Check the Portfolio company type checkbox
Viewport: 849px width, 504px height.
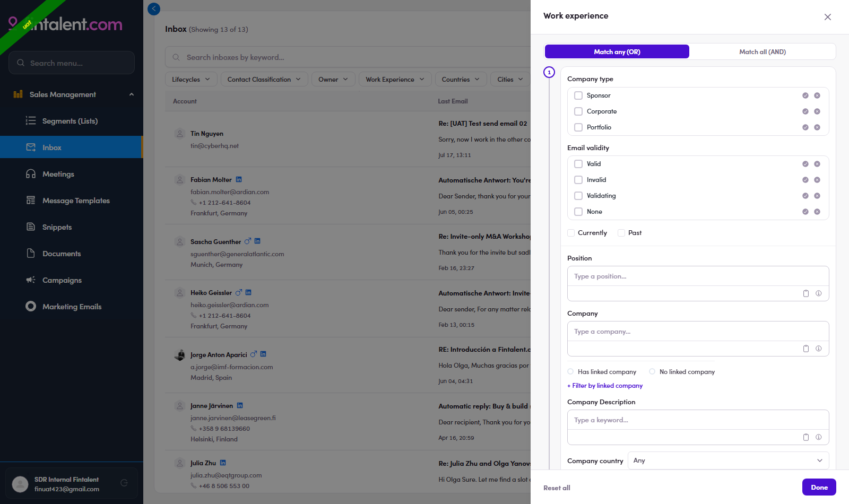point(578,127)
